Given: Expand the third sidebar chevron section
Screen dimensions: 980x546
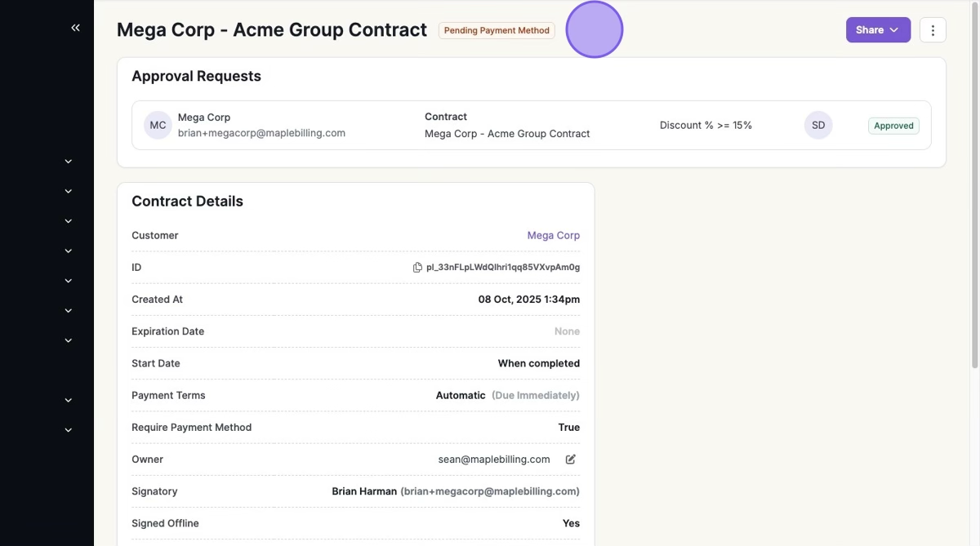Looking at the screenshot, I should pos(69,221).
